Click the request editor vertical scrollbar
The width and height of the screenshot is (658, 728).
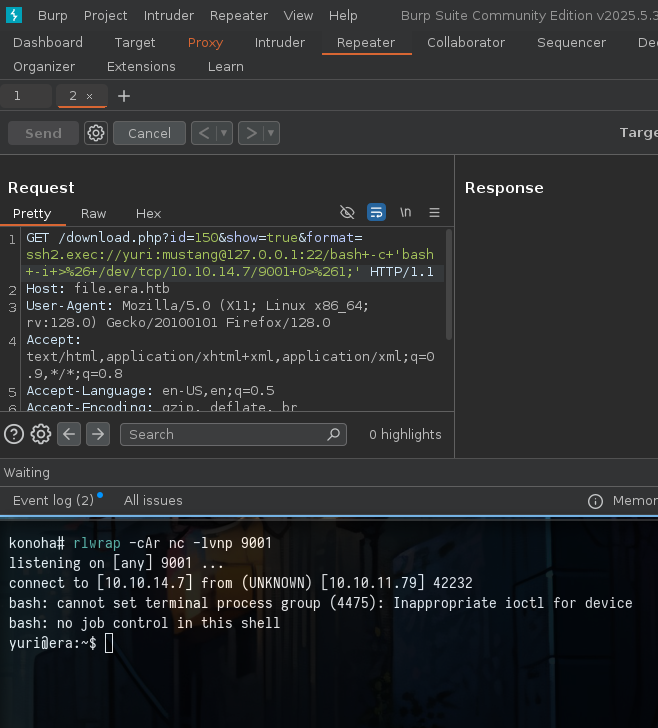coord(449,284)
